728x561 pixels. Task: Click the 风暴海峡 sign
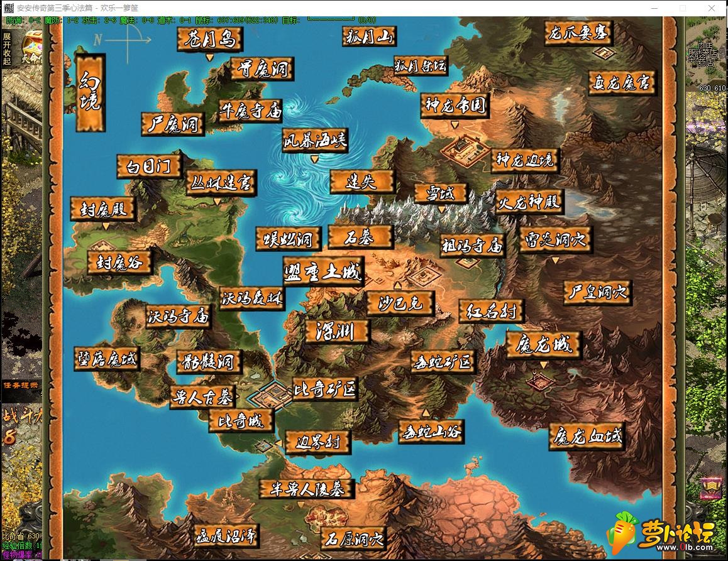pos(315,140)
